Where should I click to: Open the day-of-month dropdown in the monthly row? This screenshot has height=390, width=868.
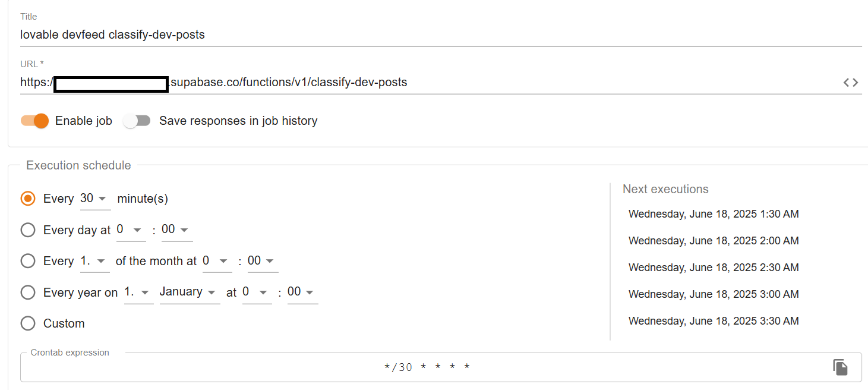(x=95, y=261)
